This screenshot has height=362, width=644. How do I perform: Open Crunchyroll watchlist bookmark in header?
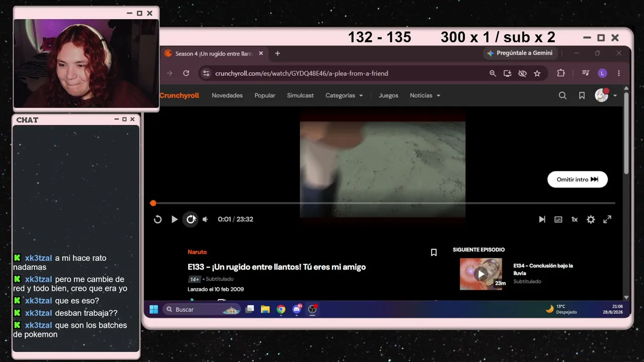click(582, 96)
